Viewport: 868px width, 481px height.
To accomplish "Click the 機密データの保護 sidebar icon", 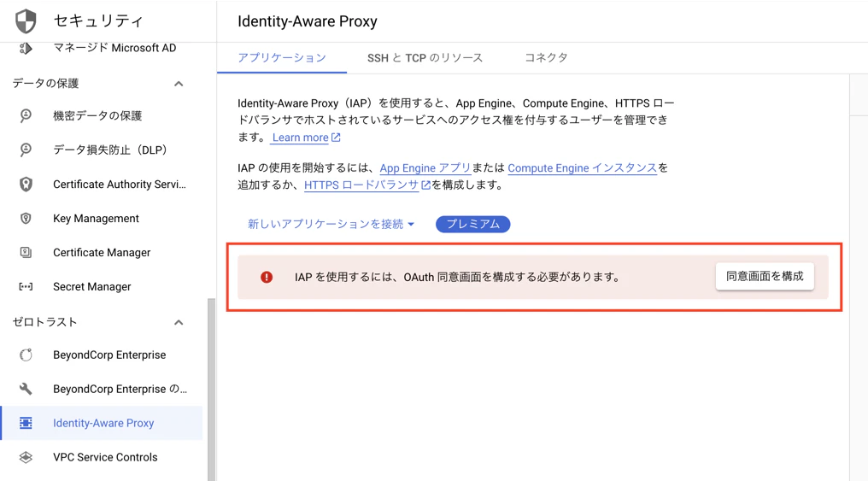I will point(26,115).
